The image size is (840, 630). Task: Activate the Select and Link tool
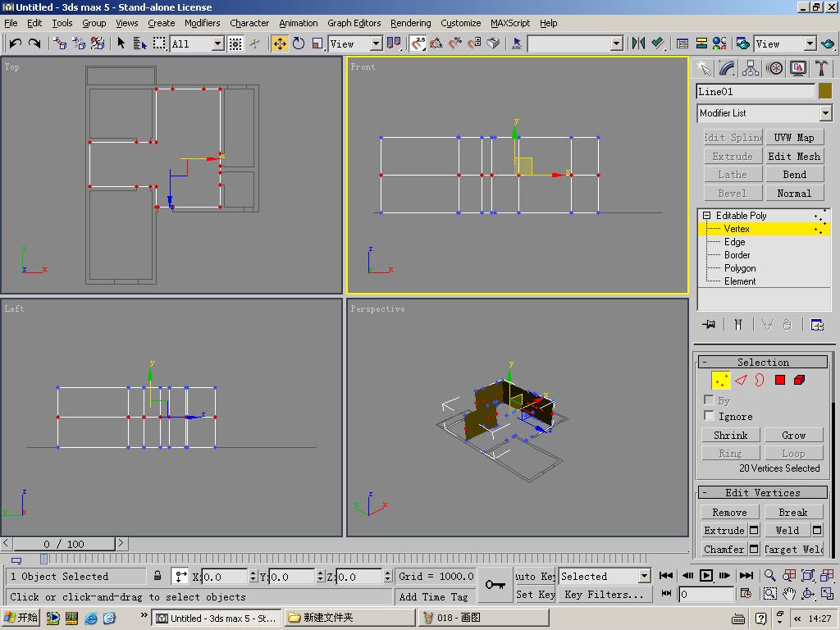[59, 43]
